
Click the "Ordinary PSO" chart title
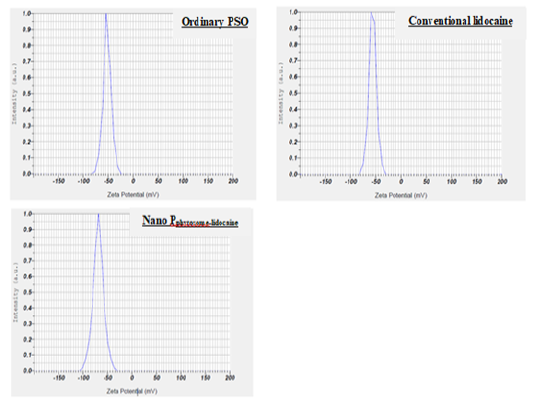(215, 22)
